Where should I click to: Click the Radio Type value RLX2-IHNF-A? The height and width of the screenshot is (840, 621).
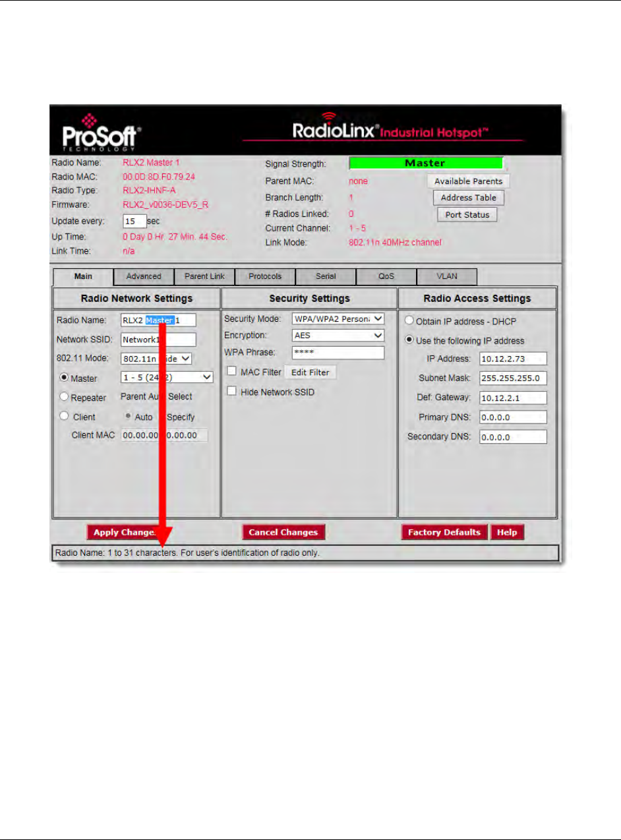coord(150,191)
